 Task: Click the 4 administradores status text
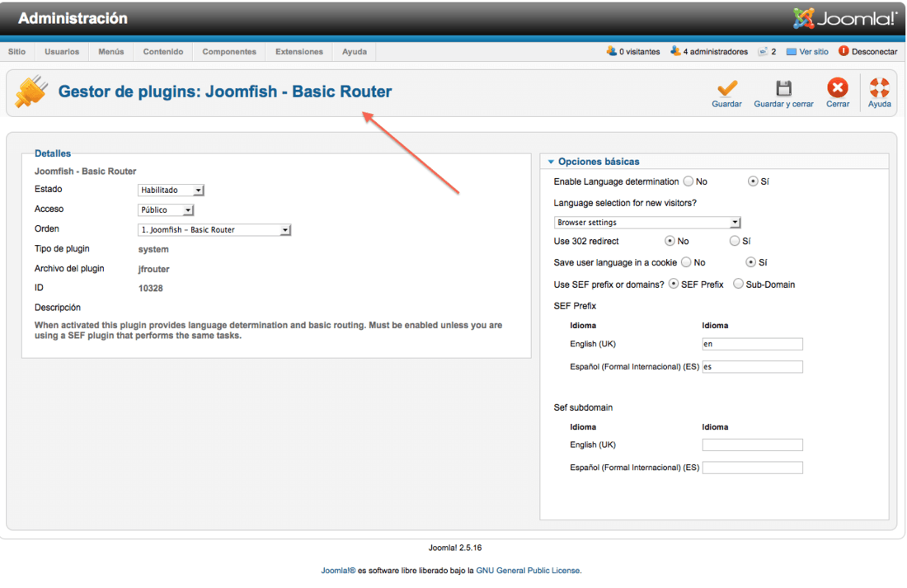[x=716, y=51]
